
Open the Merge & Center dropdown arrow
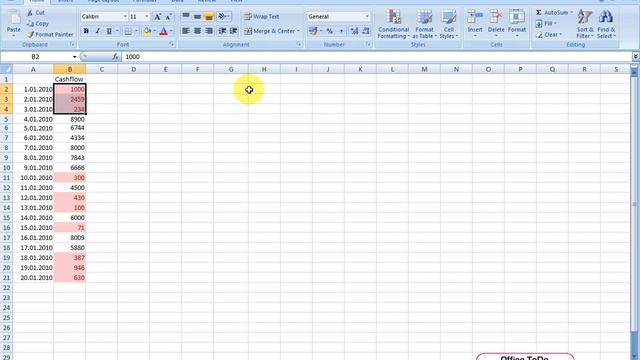click(x=298, y=31)
